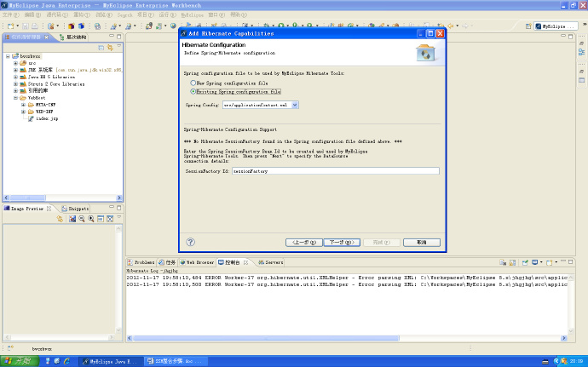Click sync arrows icon in Image Preview toolbar

(60, 219)
